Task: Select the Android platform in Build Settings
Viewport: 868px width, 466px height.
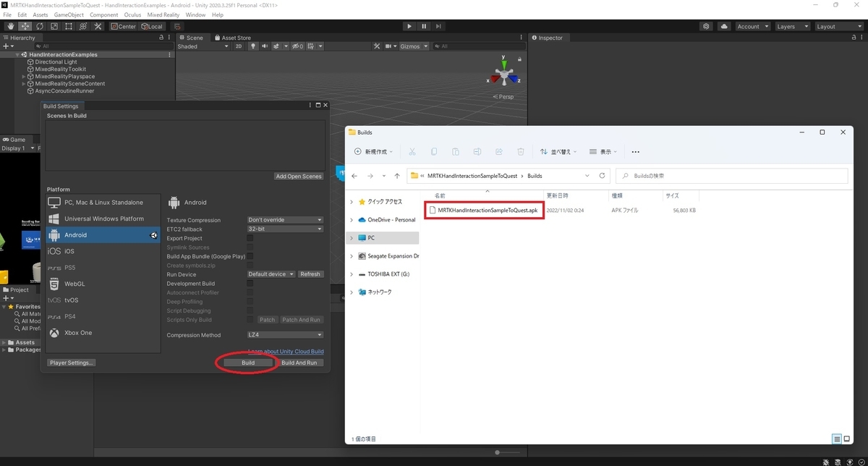Action: pos(103,235)
